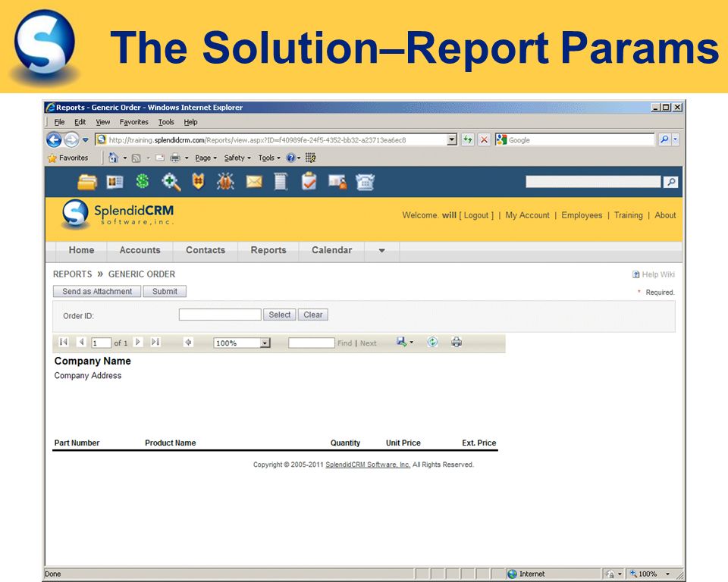Open the report export dropdown
This screenshot has height=582, width=728.
tap(404, 342)
